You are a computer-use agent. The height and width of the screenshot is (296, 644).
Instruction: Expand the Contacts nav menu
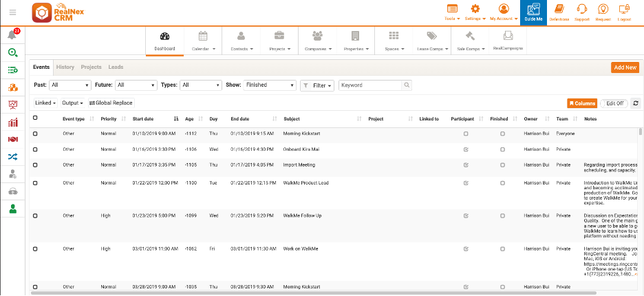point(241,41)
